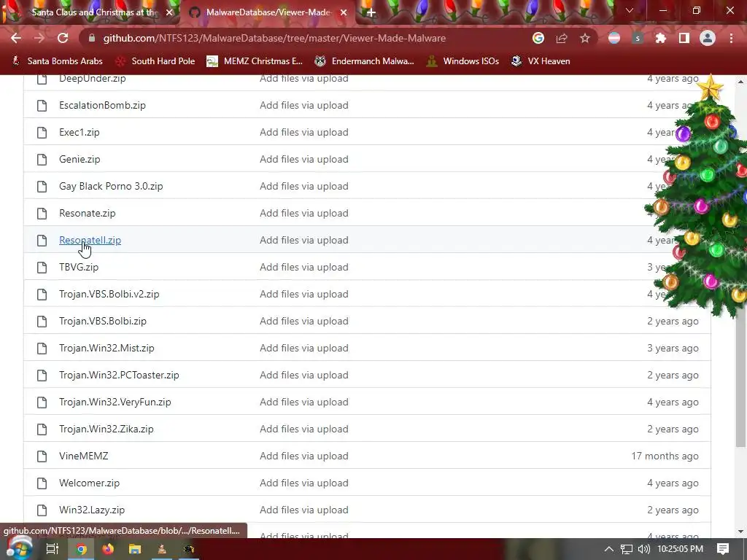Show hidden tray icons chevron
Screen dimensions: 747x560
click(x=609, y=549)
